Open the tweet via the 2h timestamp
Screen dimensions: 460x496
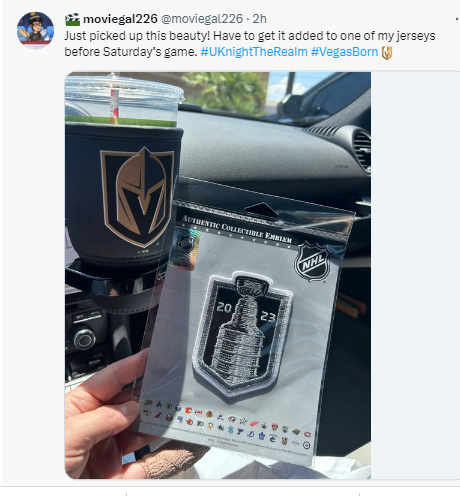(x=259, y=19)
